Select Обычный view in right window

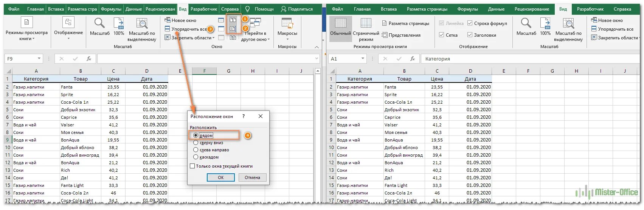341,29
